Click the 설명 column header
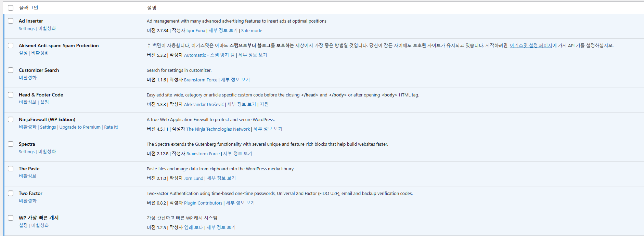 click(152, 8)
